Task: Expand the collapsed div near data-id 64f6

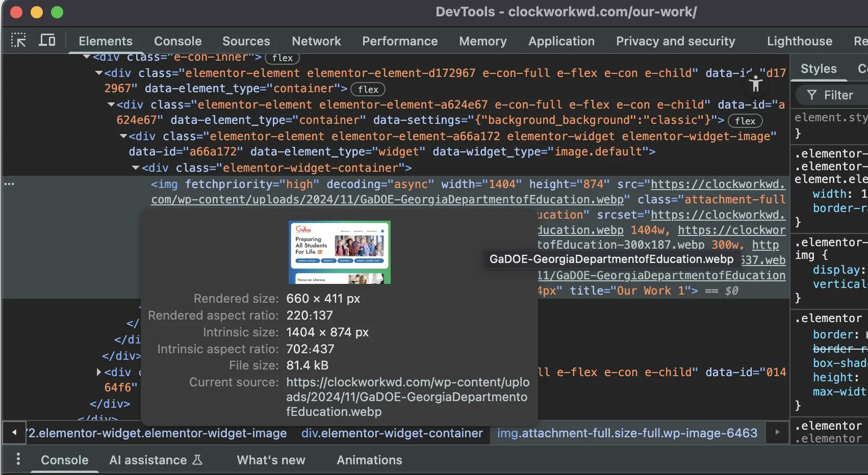Action: click(98, 372)
